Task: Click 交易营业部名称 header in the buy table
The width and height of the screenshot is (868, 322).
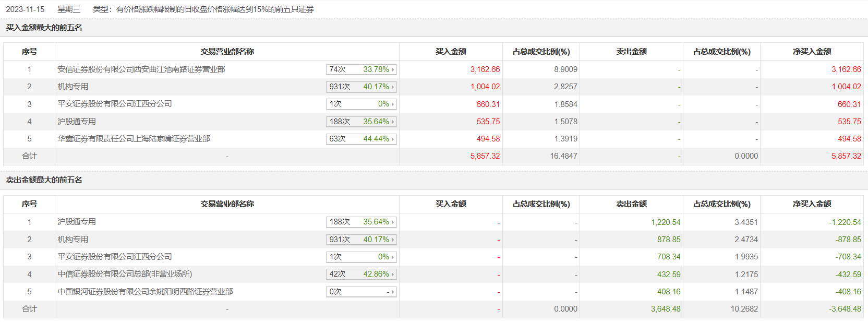Action: tap(227, 52)
